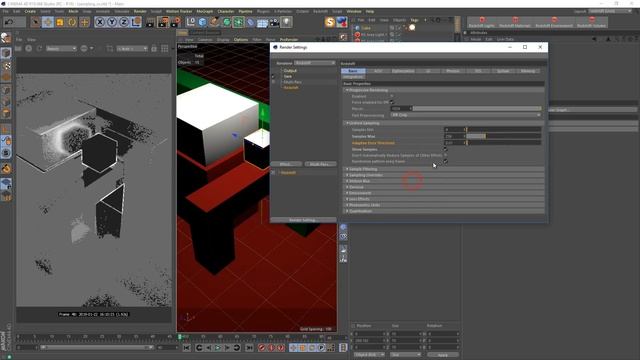Expand the Sample Filtering section
The image size is (640, 360).
(347, 169)
